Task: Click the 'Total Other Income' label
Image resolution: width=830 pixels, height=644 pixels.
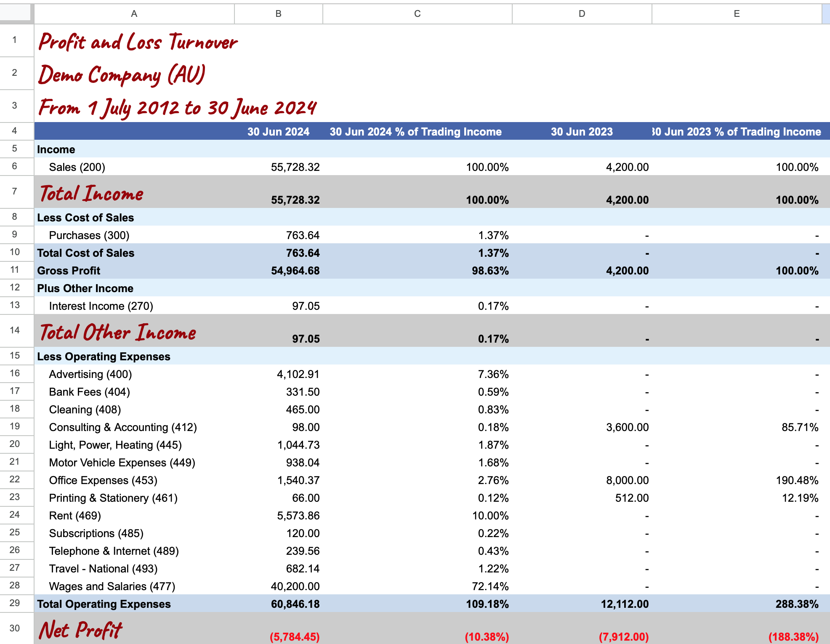Action: pyautogui.click(x=118, y=333)
